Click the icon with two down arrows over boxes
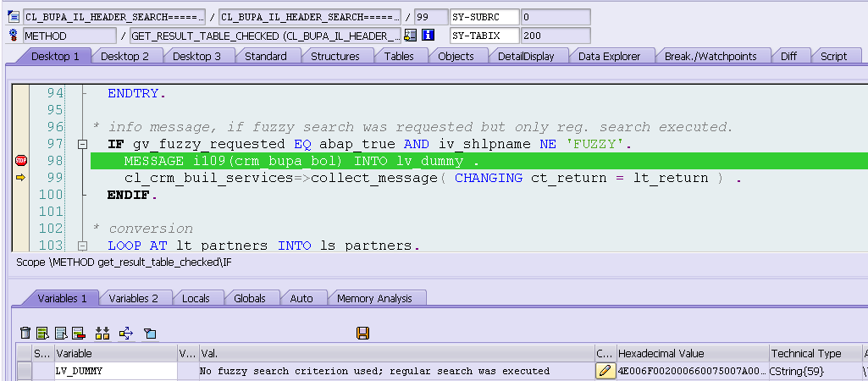 102,333
